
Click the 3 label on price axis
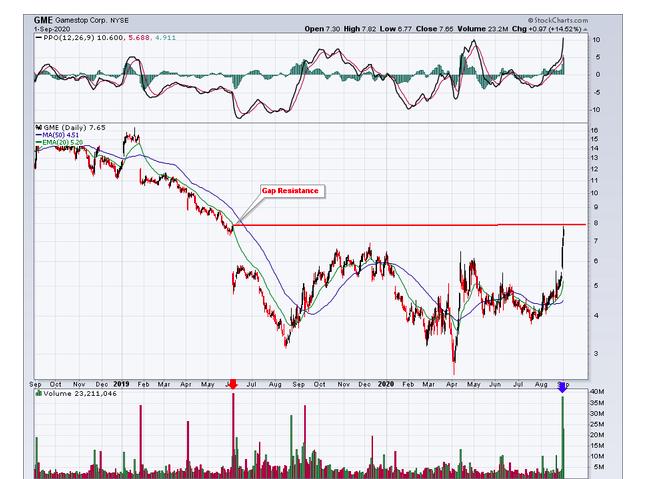click(x=596, y=354)
